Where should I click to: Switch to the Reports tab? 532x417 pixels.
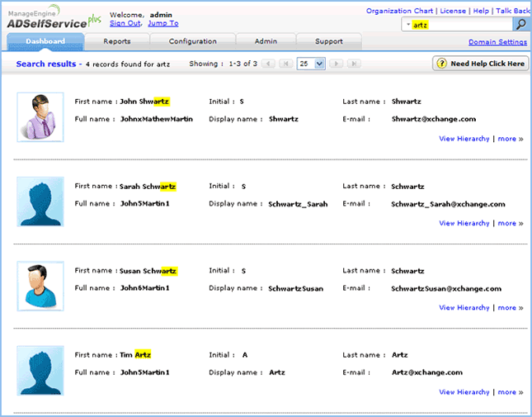117,41
